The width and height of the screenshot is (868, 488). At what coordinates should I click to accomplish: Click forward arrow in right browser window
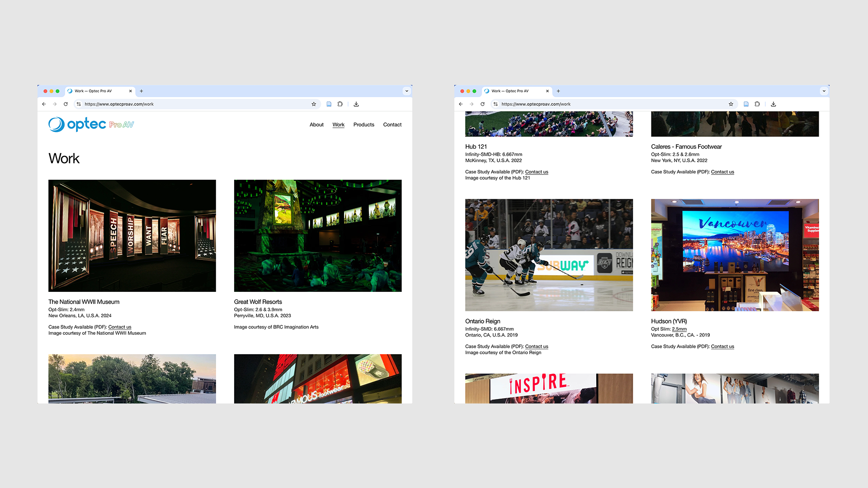click(472, 104)
